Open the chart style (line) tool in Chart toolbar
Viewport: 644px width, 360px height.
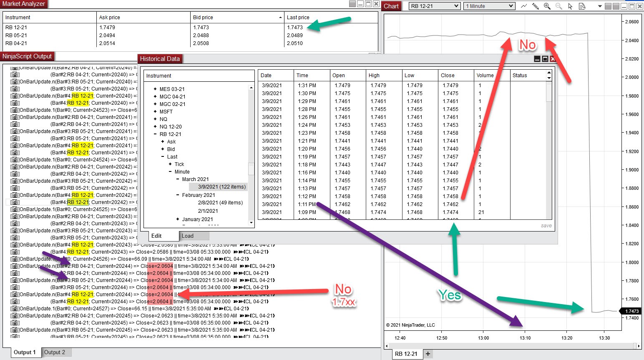(524, 6)
